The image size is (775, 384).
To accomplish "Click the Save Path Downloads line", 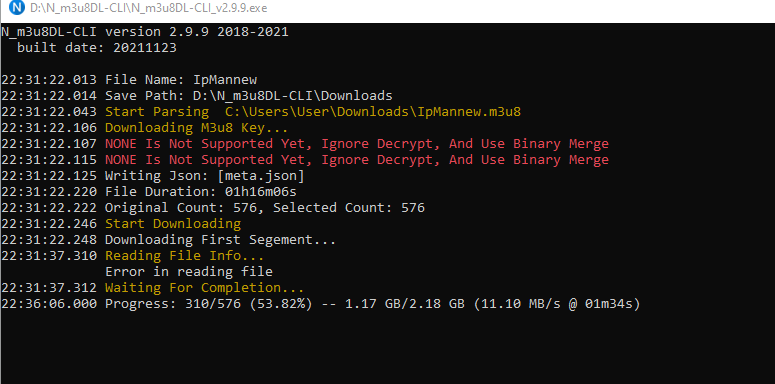I will [197, 96].
